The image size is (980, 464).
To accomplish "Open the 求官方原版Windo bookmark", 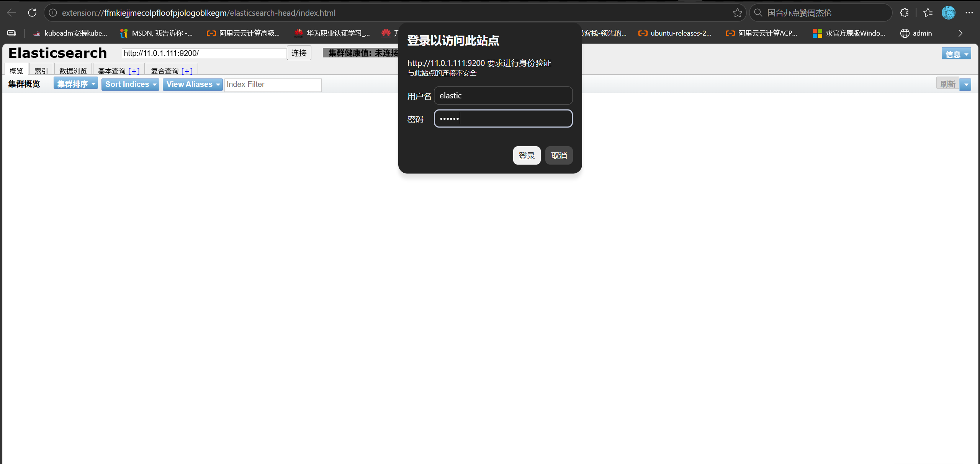I will point(849,33).
